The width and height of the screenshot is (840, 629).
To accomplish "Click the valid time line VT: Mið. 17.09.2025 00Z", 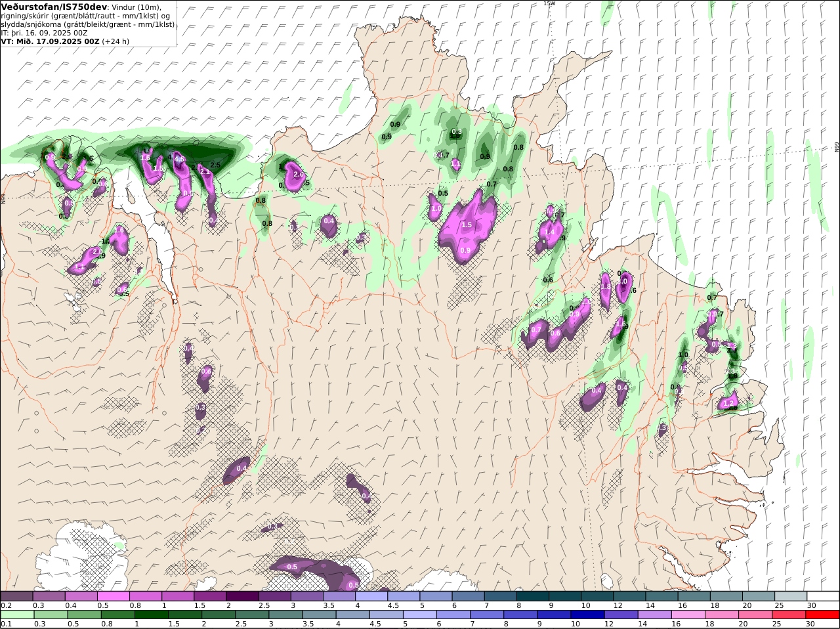I will tap(50, 41).
